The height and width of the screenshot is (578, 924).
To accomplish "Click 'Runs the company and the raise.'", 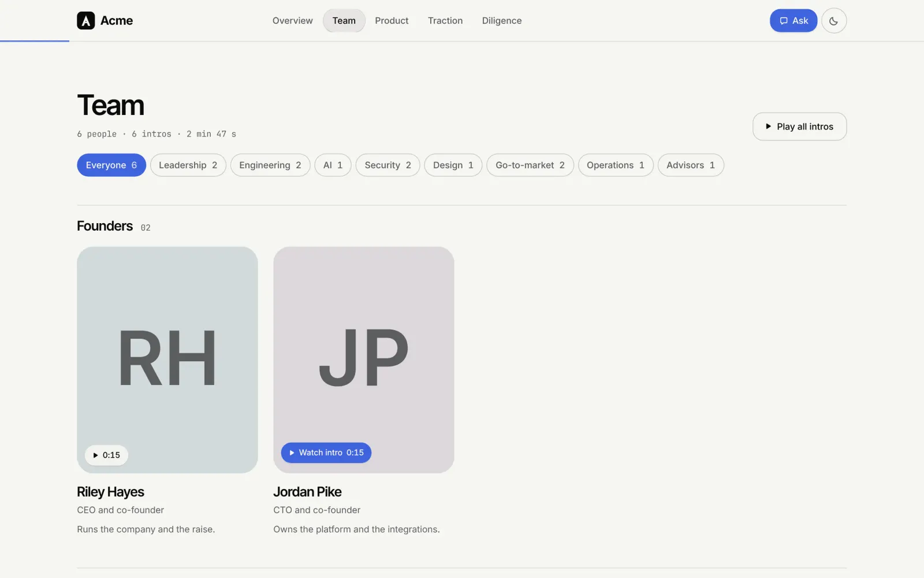I will coord(146,529).
